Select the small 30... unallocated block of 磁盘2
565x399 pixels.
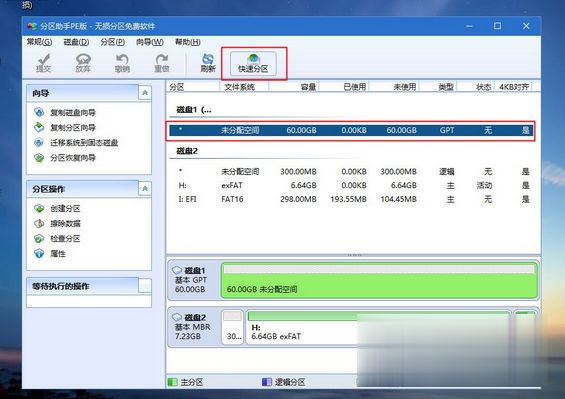click(232, 327)
